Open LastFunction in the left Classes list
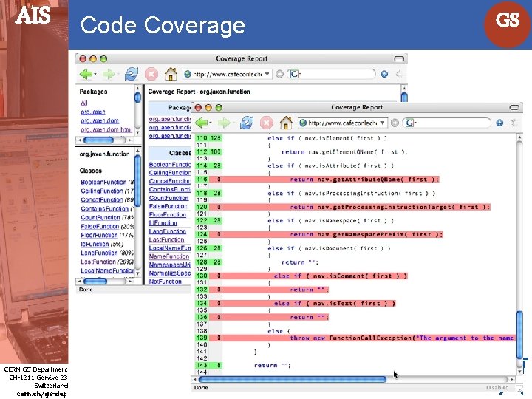 98,262
